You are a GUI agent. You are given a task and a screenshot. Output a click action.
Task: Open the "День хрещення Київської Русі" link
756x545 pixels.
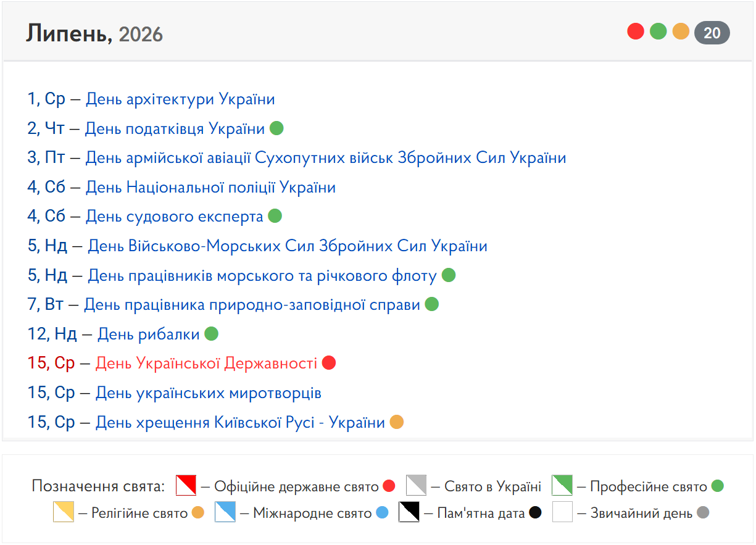pos(240,423)
